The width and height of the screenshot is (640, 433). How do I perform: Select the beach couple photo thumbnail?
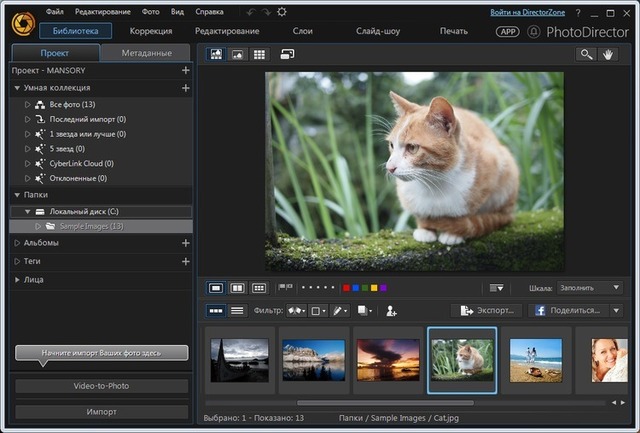(536, 360)
